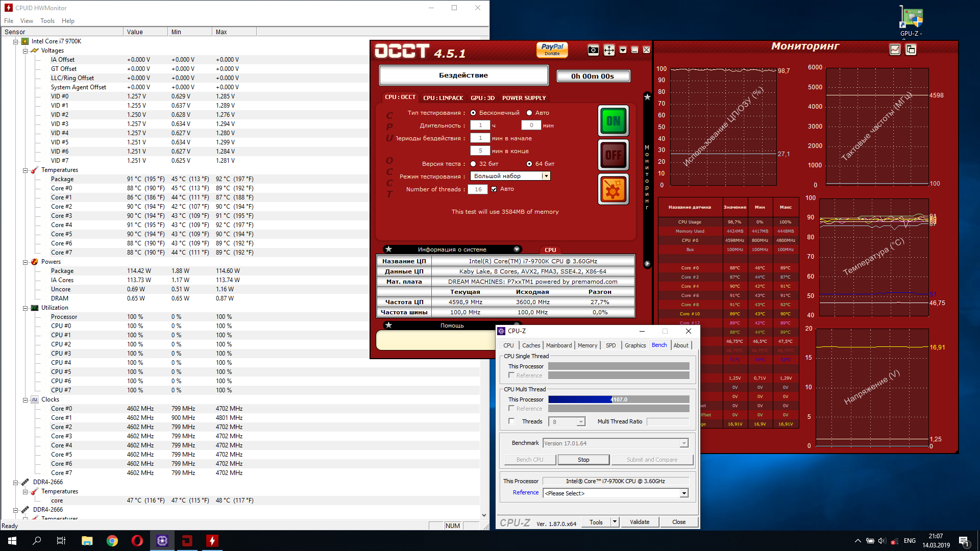980x551 pixels.
Task: Click the star atop the Мониторинг side strip
Action: pos(647,97)
